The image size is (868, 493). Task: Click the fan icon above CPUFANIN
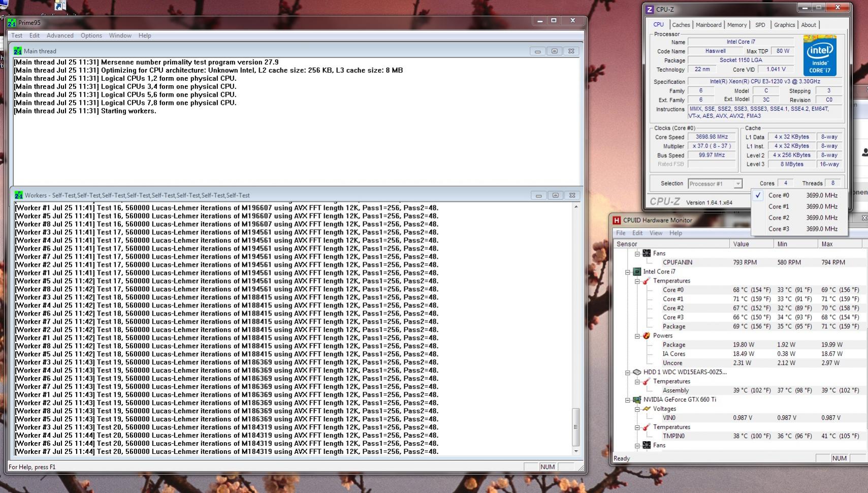(647, 253)
